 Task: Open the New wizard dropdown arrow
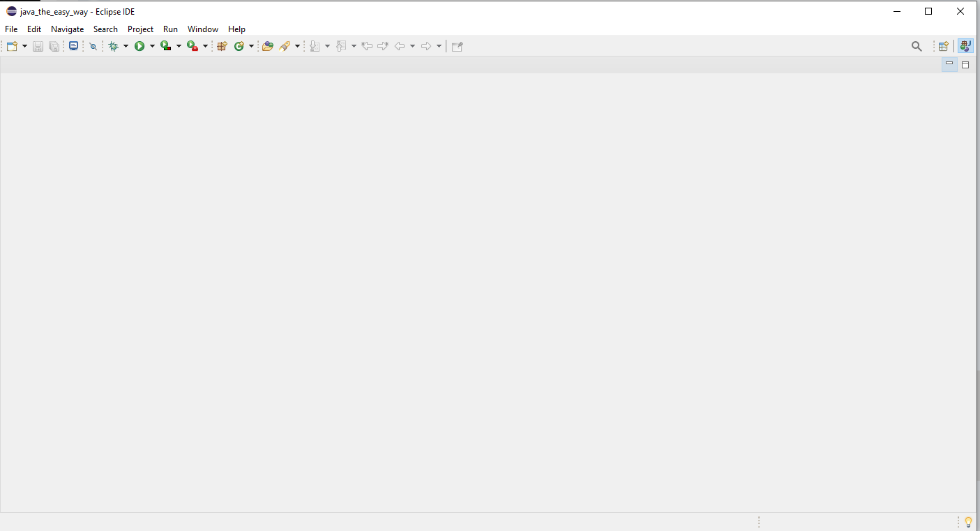point(24,46)
